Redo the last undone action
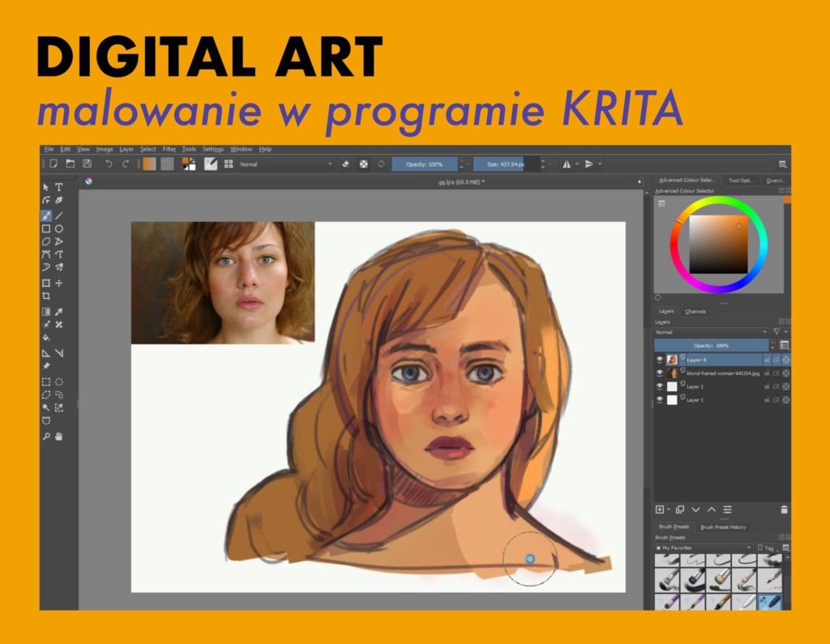Image resolution: width=830 pixels, height=644 pixels. (x=126, y=164)
